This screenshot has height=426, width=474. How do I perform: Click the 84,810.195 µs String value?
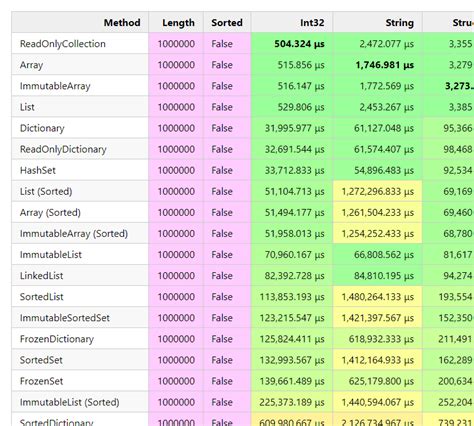[x=384, y=276]
